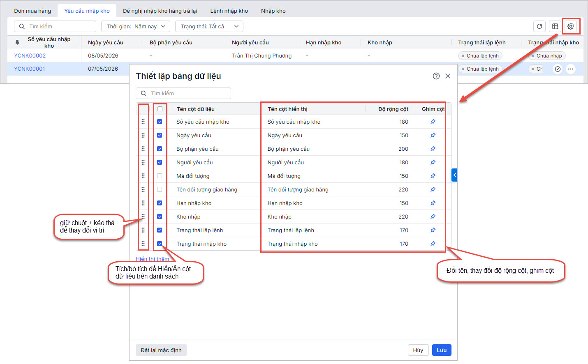The width and height of the screenshot is (588, 364).
Task: Pin the Ngày yêu cầu column
Action: (x=433, y=135)
